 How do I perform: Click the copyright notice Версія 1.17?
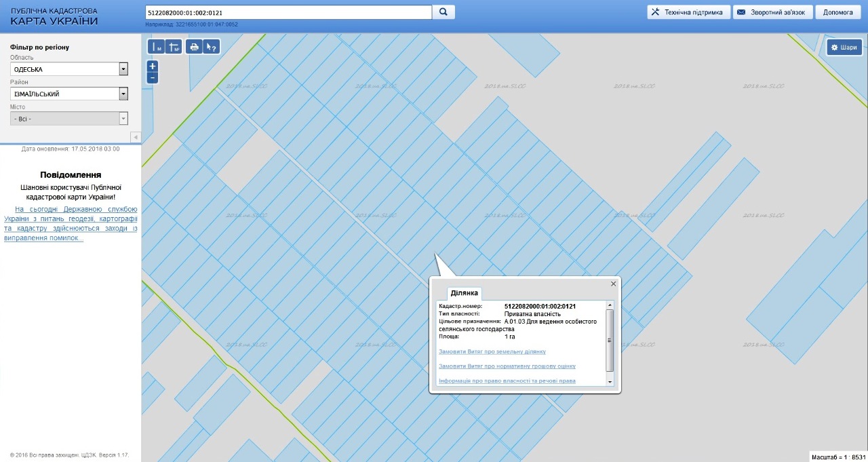tap(70, 455)
